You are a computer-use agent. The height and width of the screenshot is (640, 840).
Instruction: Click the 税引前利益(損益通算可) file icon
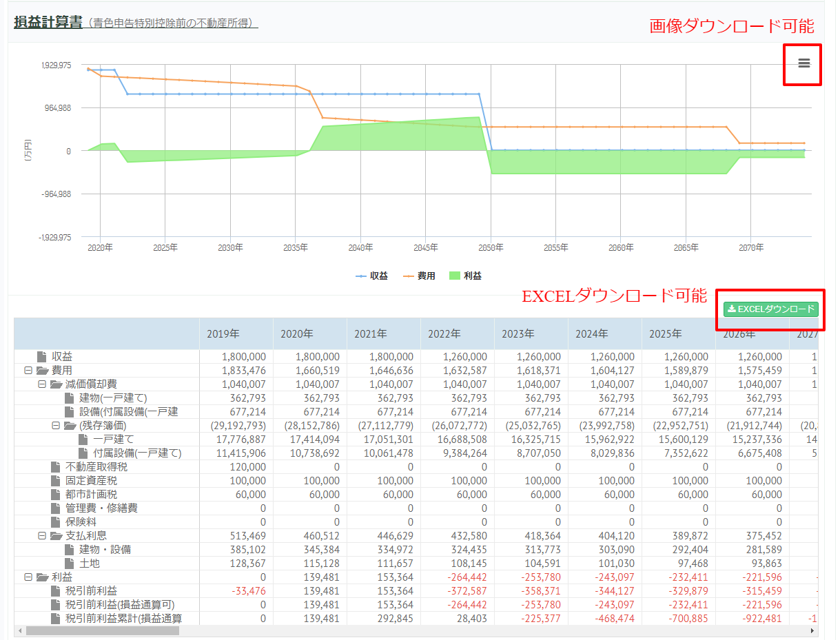coord(55,605)
